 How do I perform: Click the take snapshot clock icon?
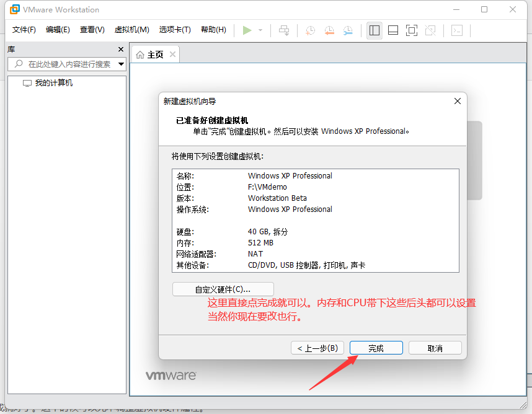[x=310, y=30]
